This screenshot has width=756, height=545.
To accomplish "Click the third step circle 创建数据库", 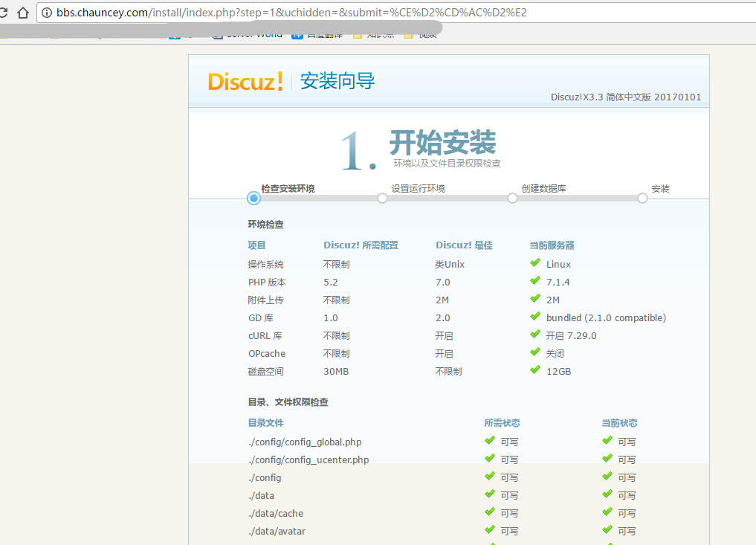I will 512,199.
